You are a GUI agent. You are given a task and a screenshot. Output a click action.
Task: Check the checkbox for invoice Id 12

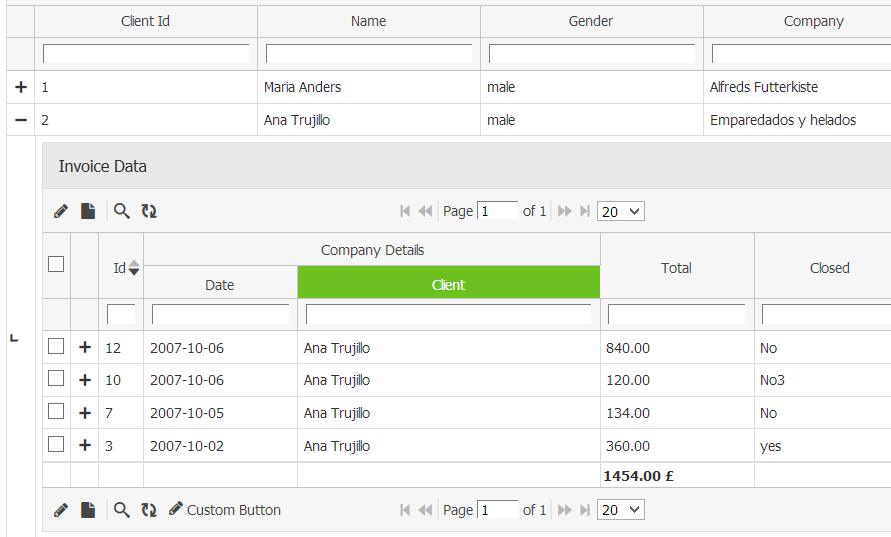point(56,346)
